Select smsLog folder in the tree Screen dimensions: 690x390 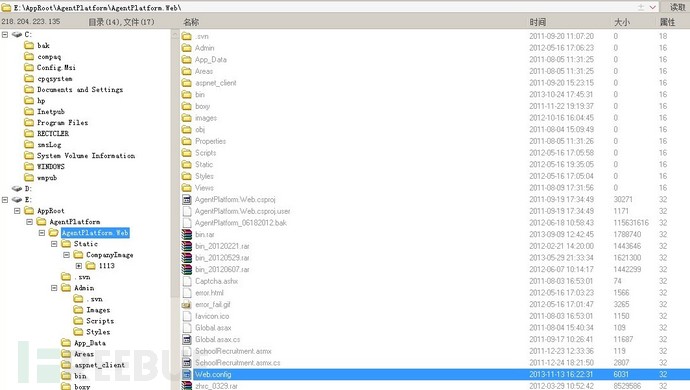(x=49, y=144)
